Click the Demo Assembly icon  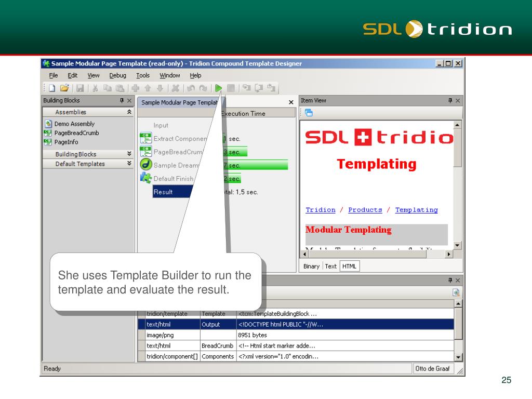(x=48, y=124)
